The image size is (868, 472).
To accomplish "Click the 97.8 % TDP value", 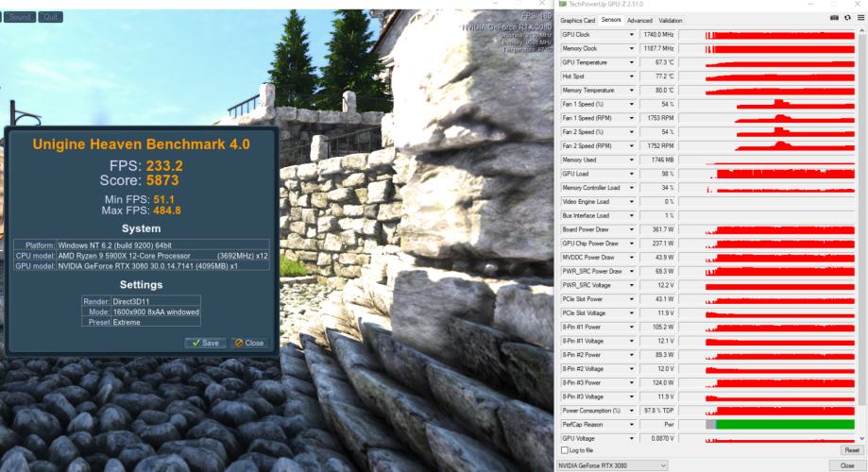I will point(657,411).
